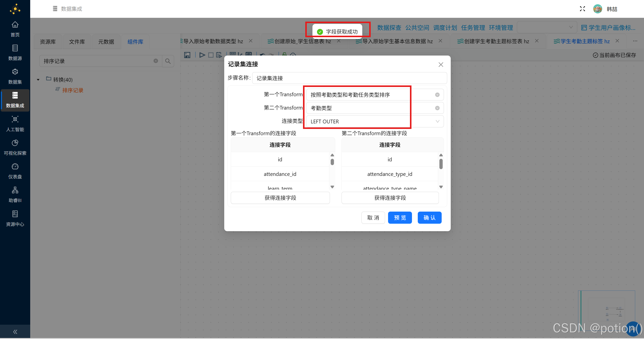The image size is (644, 339).
Task: Open the scheduled run calendar icon
Action: 219,55
